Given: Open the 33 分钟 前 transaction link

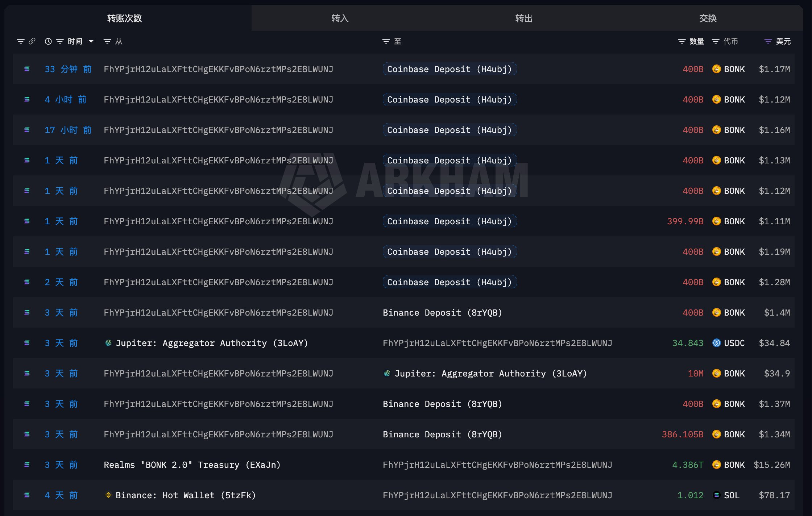Looking at the screenshot, I should (x=68, y=69).
